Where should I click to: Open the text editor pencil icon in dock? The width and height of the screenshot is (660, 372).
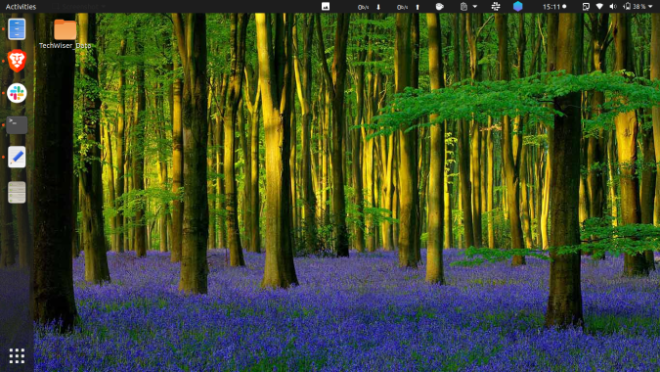click(17, 157)
